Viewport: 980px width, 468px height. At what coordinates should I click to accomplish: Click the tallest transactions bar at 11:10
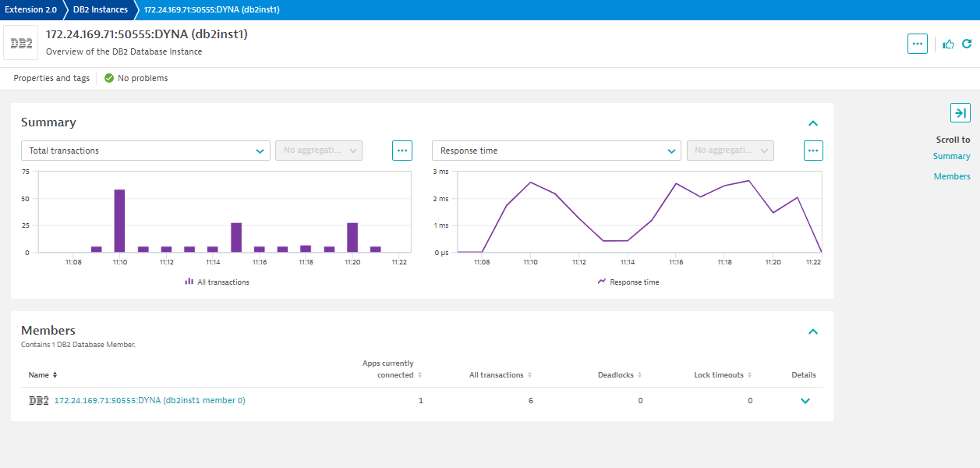pos(119,221)
